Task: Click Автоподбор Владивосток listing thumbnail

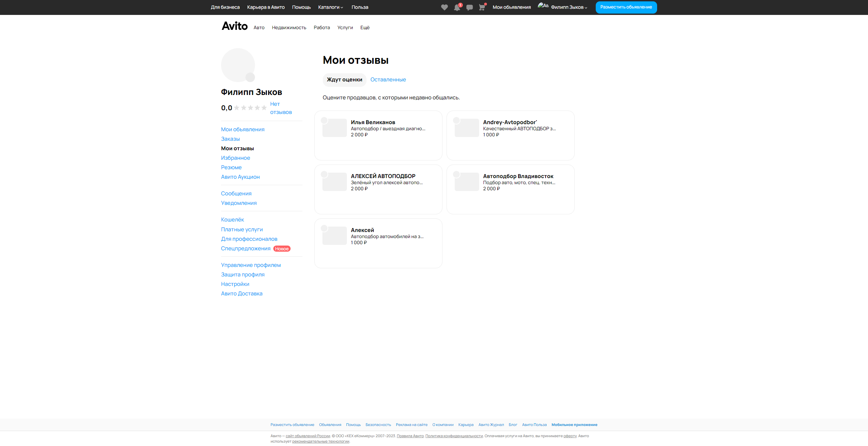Action: click(467, 182)
